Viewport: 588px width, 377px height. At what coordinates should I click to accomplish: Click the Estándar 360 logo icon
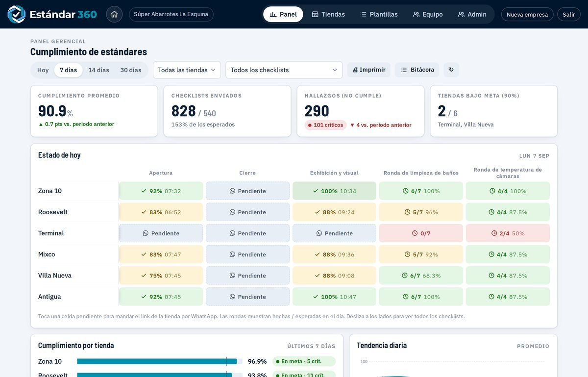click(17, 14)
